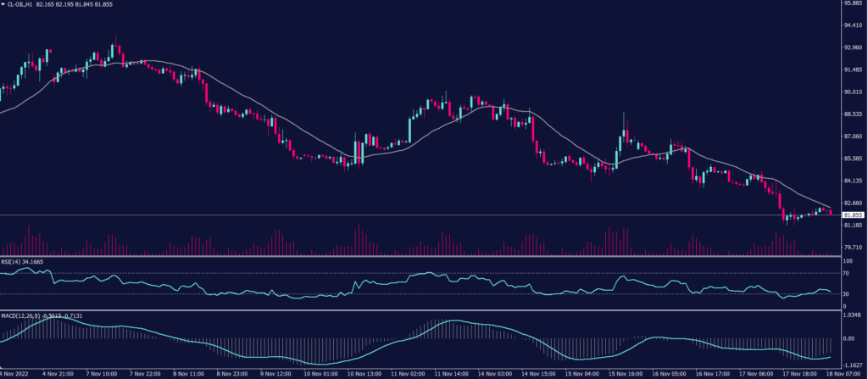The width and height of the screenshot is (868, 379).
Task: Click the 79.710 price axis label
Action: point(852,248)
